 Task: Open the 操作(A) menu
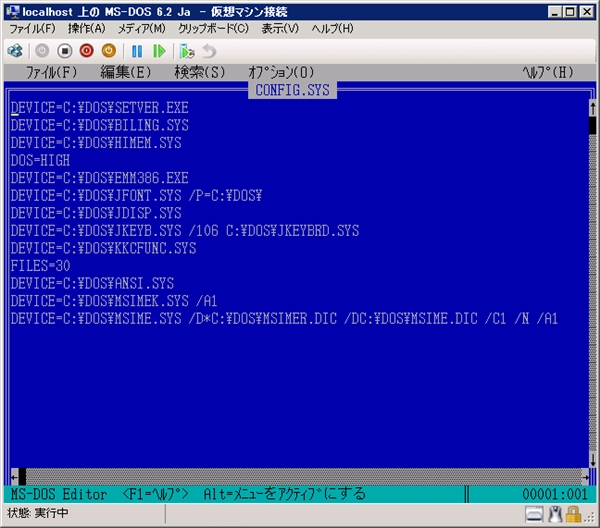(x=86, y=28)
